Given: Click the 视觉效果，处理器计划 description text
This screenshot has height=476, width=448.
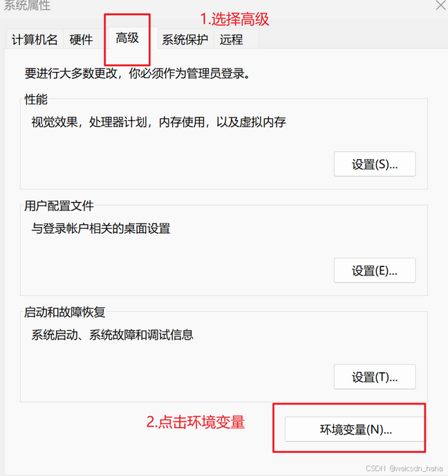Looking at the screenshot, I should click(158, 122).
